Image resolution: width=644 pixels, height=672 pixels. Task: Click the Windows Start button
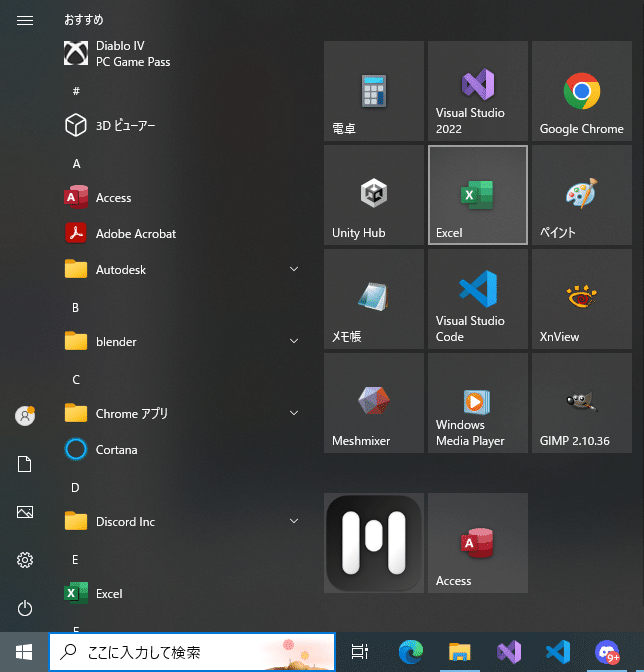point(24,652)
